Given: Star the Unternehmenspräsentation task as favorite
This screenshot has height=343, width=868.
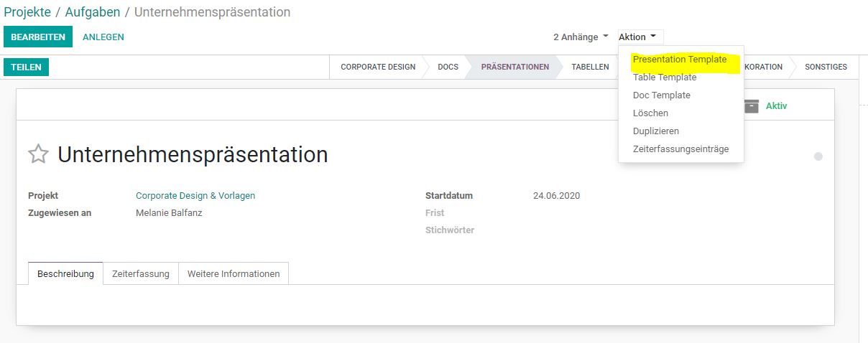Looking at the screenshot, I should tap(38, 154).
